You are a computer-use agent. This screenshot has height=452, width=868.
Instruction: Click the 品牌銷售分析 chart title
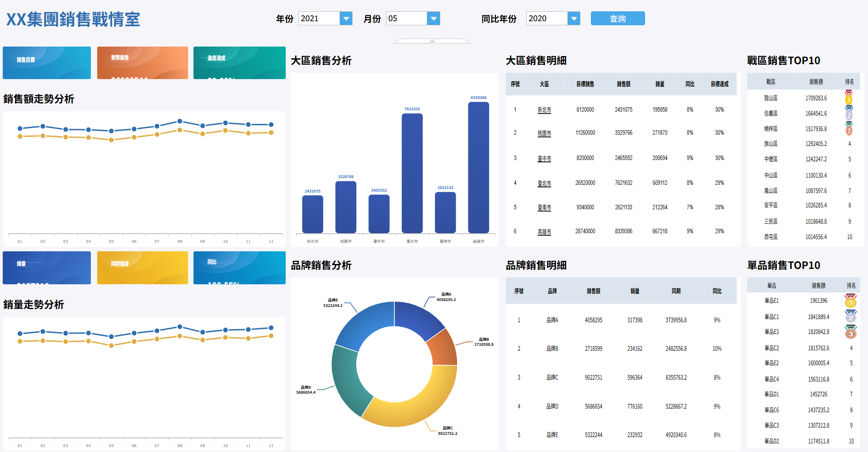[321, 265]
